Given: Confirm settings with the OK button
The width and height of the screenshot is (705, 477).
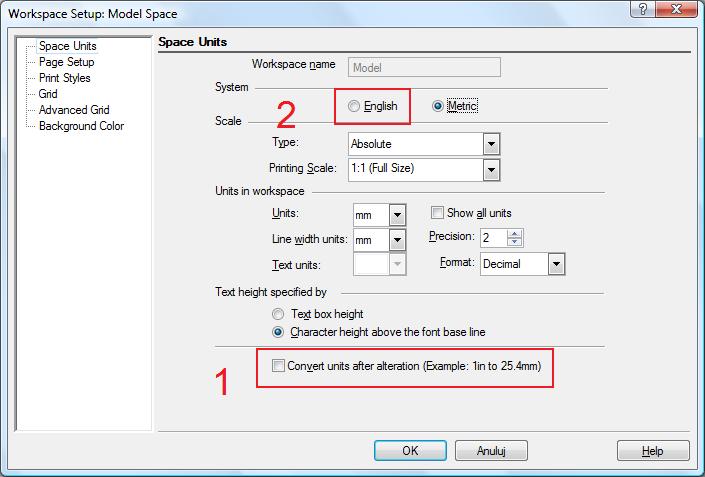Looking at the screenshot, I should click(x=410, y=450).
